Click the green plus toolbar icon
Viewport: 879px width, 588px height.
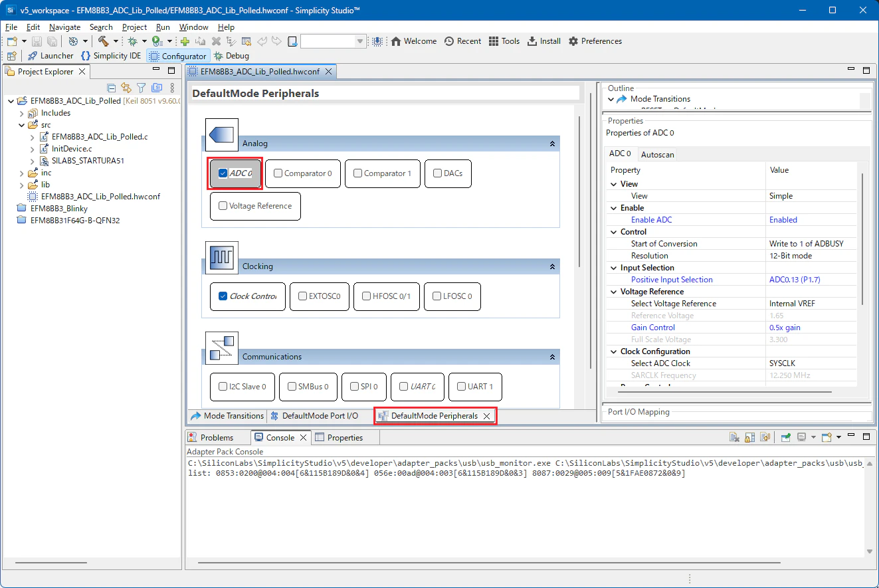pyautogui.click(x=185, y=41)
